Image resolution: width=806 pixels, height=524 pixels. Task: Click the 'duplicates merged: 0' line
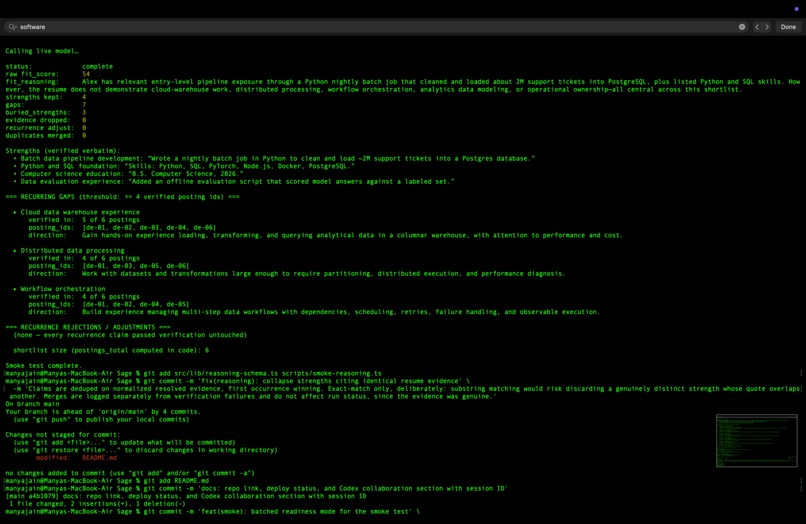pos(46,136)
